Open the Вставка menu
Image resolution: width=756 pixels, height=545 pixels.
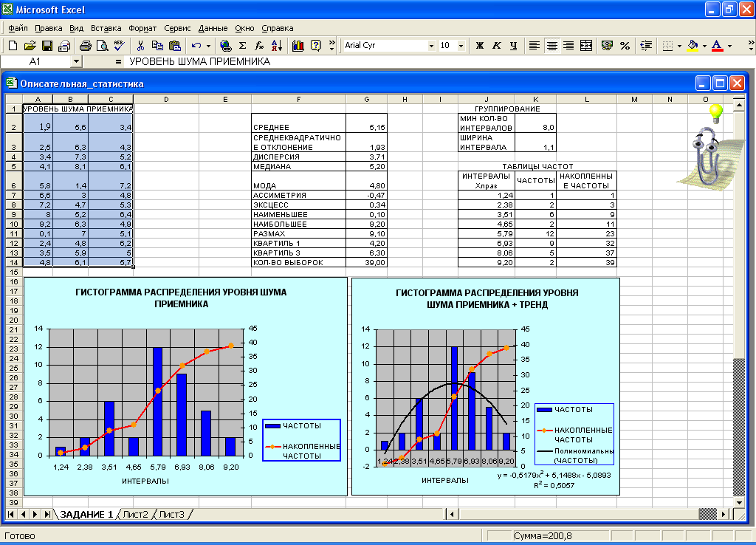106,28
